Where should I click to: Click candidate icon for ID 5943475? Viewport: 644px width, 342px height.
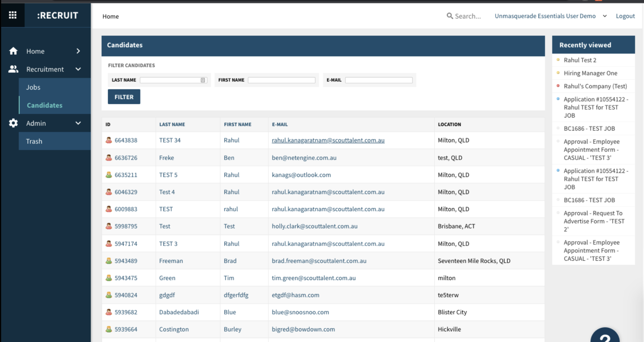click(109, 278)
